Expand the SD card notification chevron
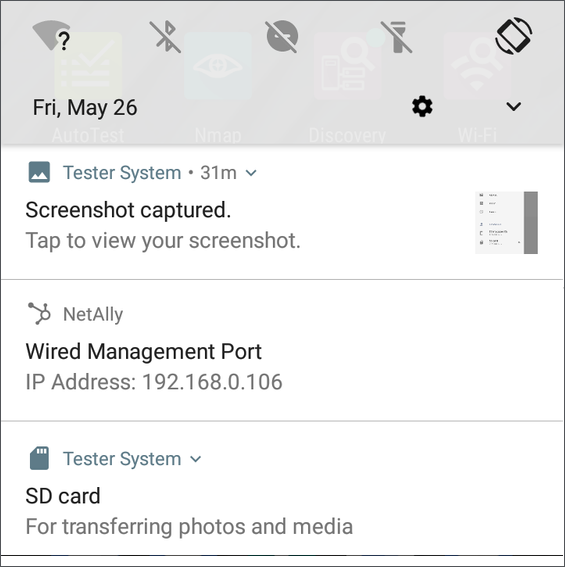 pos(196,459)
